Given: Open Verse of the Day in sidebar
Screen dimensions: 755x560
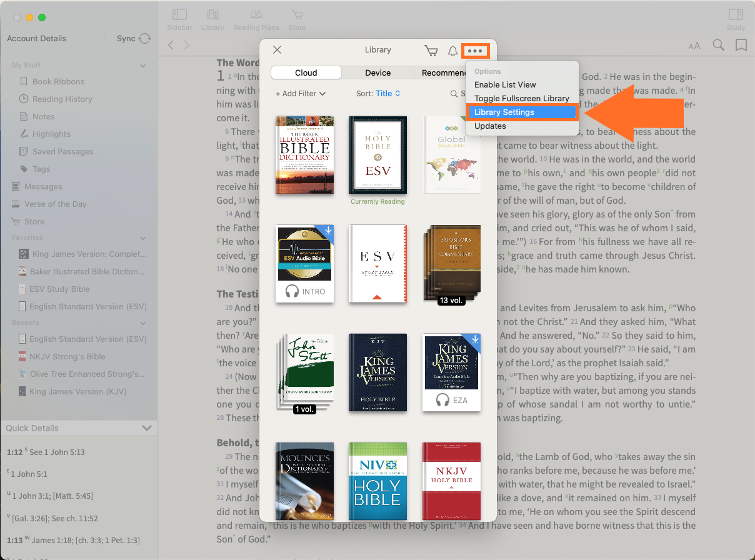Looking at the screenshot, I should (55, 204).
